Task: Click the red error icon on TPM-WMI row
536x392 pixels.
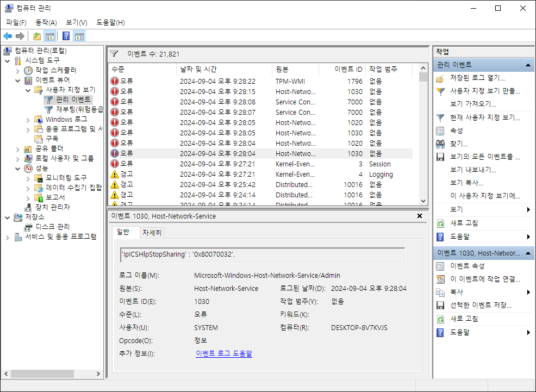Action: (x=115, y=81)
